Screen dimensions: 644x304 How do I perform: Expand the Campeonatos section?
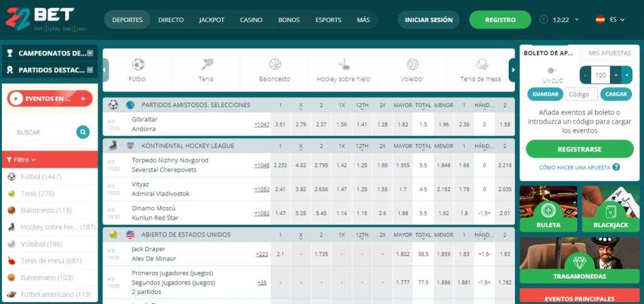(90, 53)
